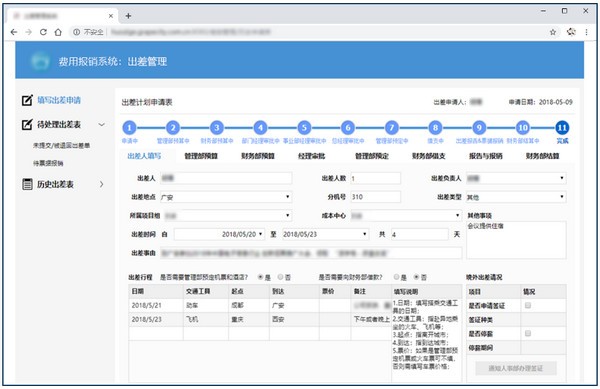Select 否 for booking tickets and hotel
The height and width of the screenshot is (389, 600).
point(280,277)
